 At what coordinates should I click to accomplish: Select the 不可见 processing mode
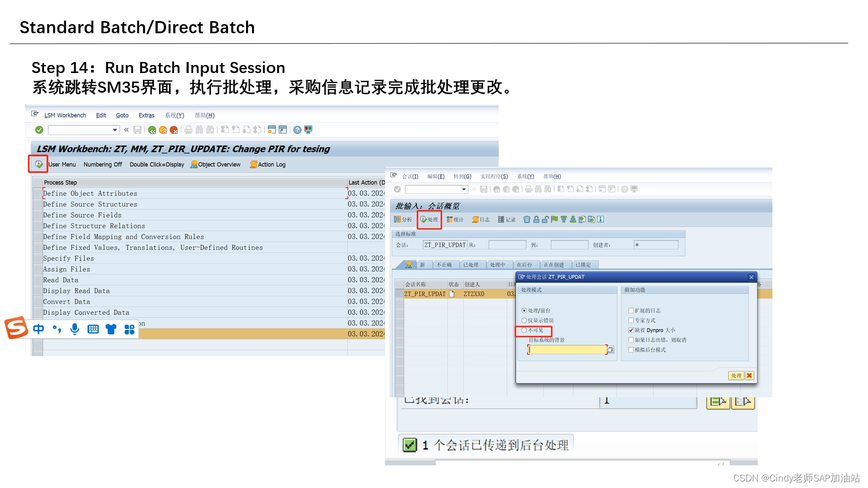coord(524,331)
